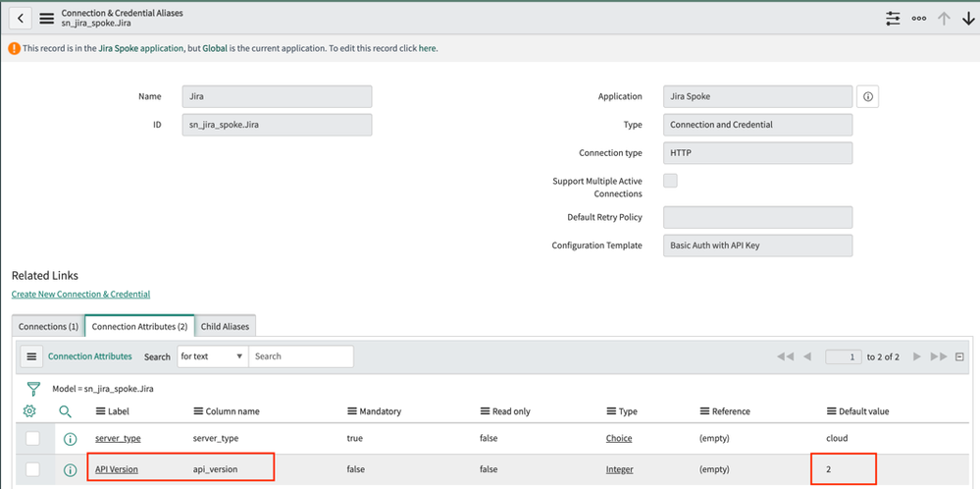
Task: Select the API Version row checkbox
Action: (32, 469)
